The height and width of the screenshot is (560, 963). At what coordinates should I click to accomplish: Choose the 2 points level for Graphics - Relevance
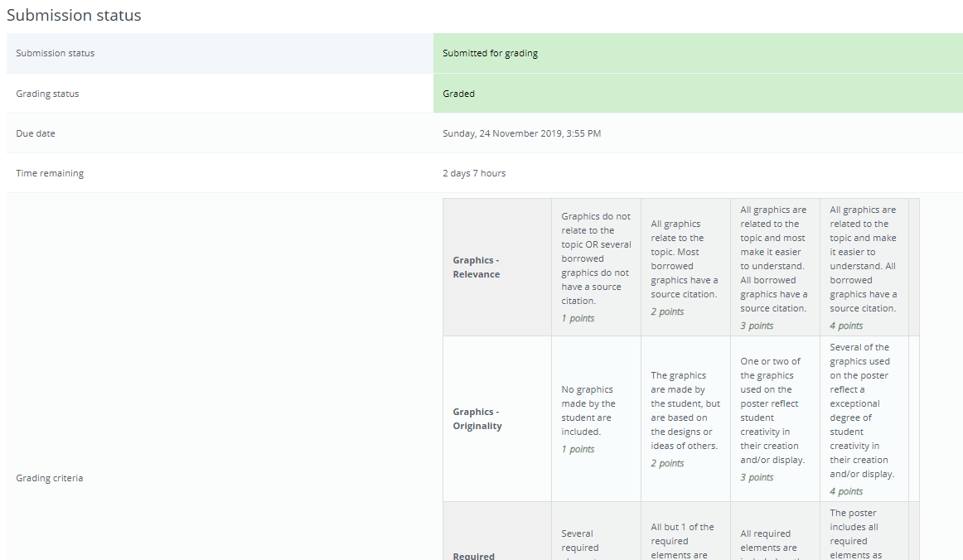tap(685, 267)
